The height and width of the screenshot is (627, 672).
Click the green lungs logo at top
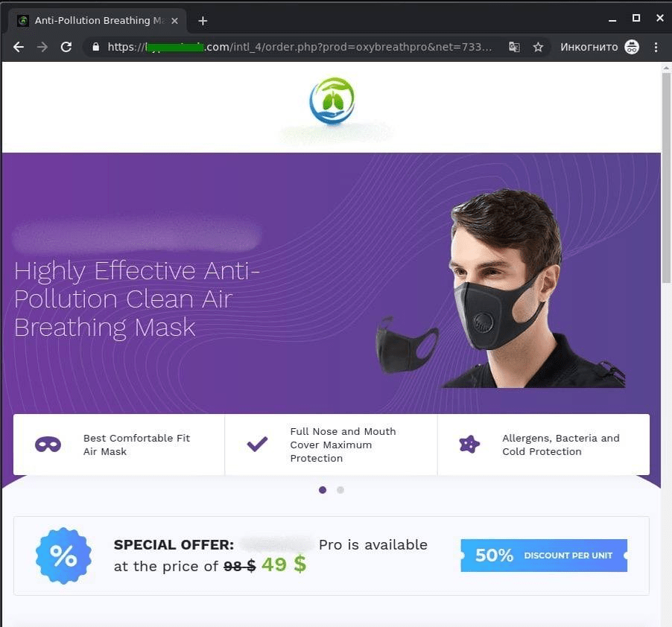pyautogui.click(x=332, y=101)
